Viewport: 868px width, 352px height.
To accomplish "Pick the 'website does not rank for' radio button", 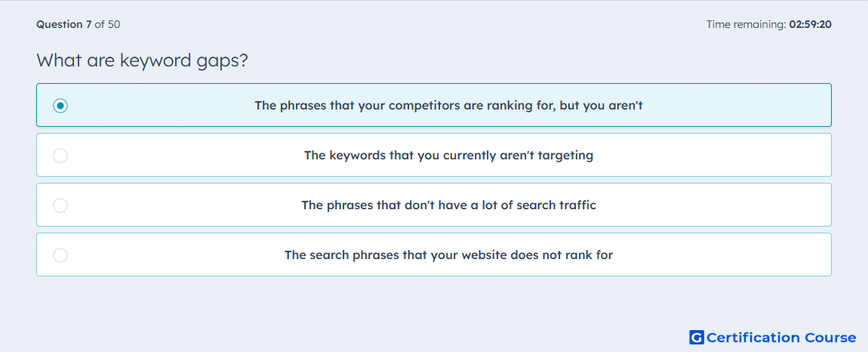I will [x=60, y=255].
